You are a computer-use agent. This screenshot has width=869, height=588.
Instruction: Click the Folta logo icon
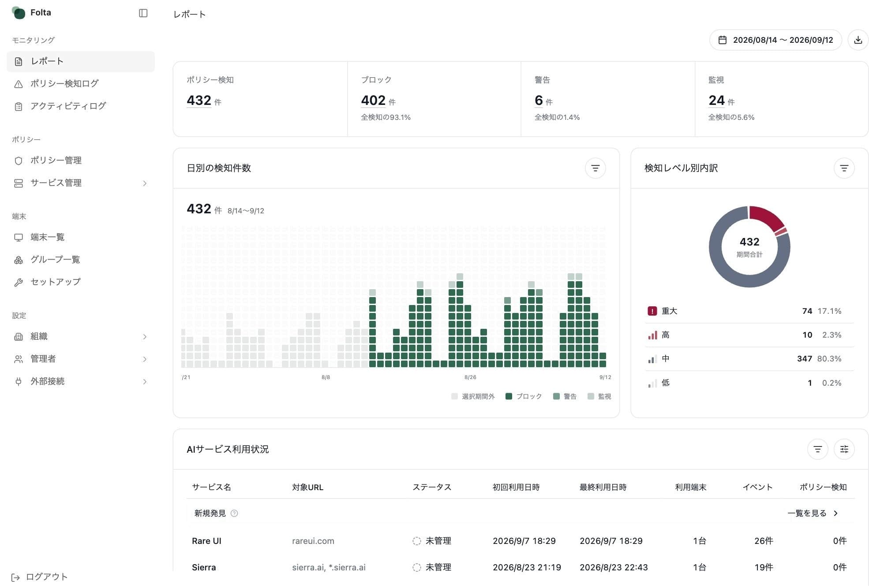(x=19, y=13)
